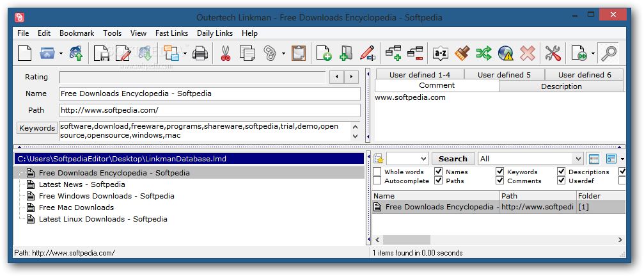The image size is (644, 276).
Task: Enable the Whole words checkbox
Action: pyautogui.click(x=377, y=172)
